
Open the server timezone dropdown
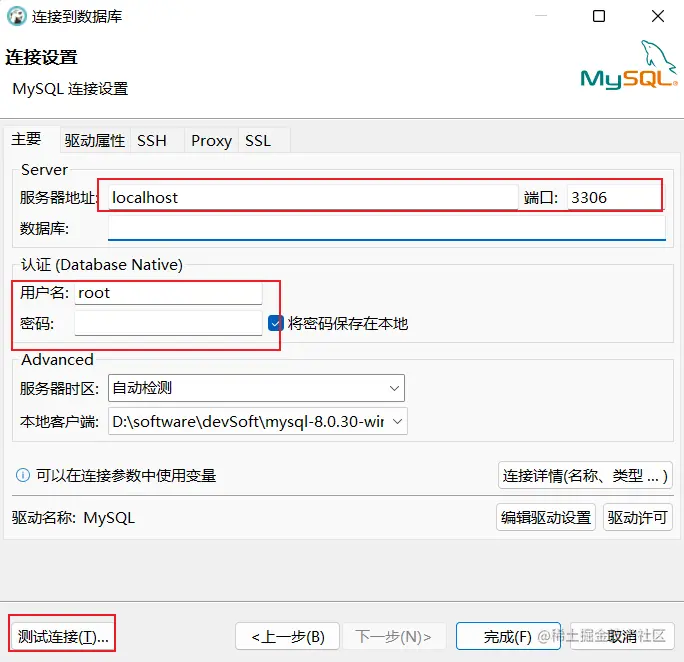click(x=256, y=388)
